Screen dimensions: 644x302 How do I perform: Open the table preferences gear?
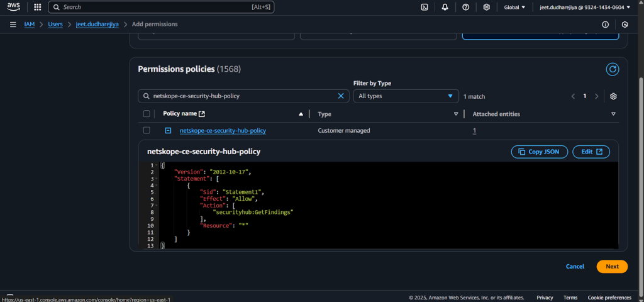(x=613, y=96)
